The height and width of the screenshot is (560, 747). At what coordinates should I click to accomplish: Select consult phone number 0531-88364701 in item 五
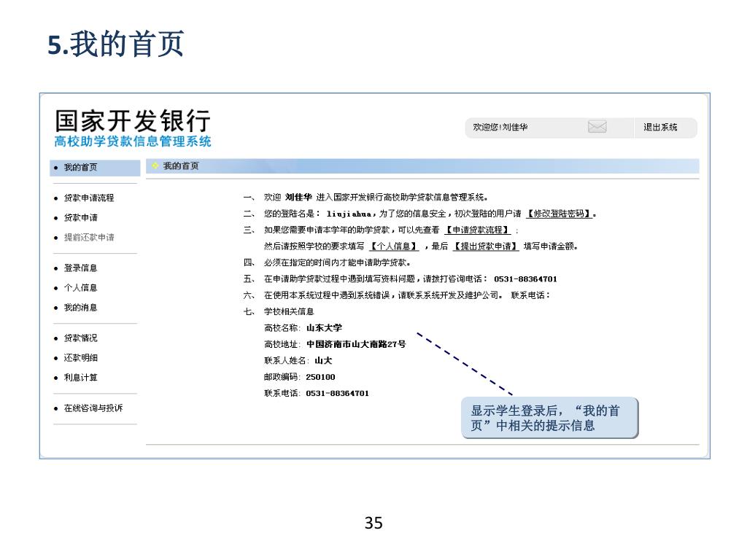525,279
